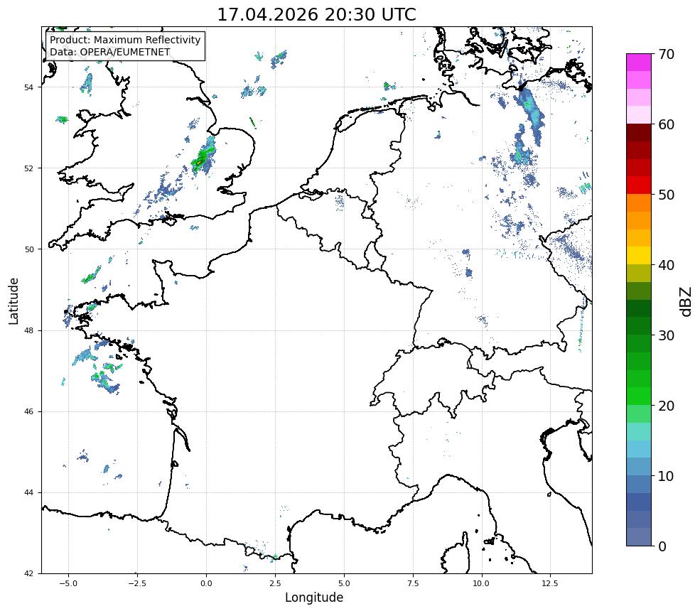
Task: Click the title 17.04.2026 20:30 UTC
Action: (316, 15)
